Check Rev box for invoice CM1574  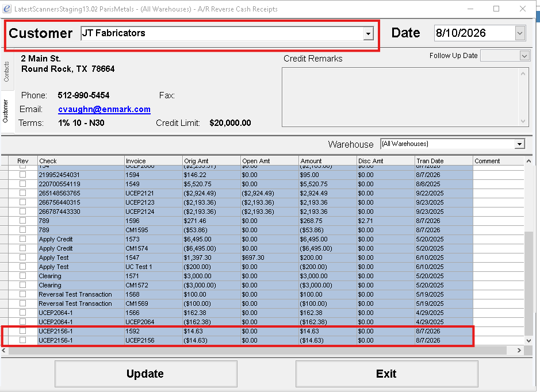[x=23, y=248]
